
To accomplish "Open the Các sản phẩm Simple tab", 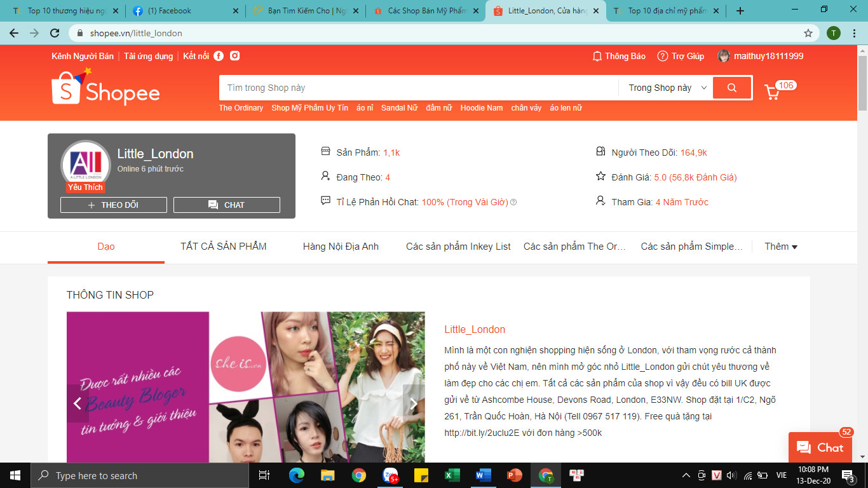I will (x=692, y=247).
